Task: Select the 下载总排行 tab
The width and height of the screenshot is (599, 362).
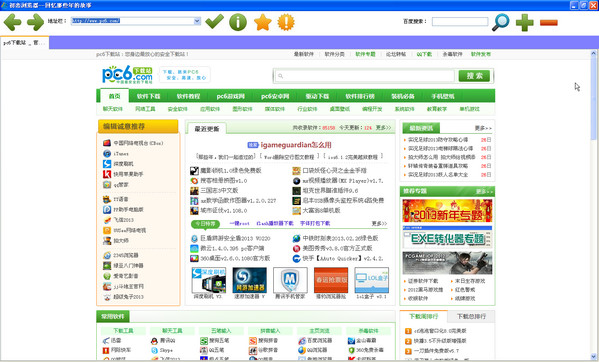Action: coord(471,317)
